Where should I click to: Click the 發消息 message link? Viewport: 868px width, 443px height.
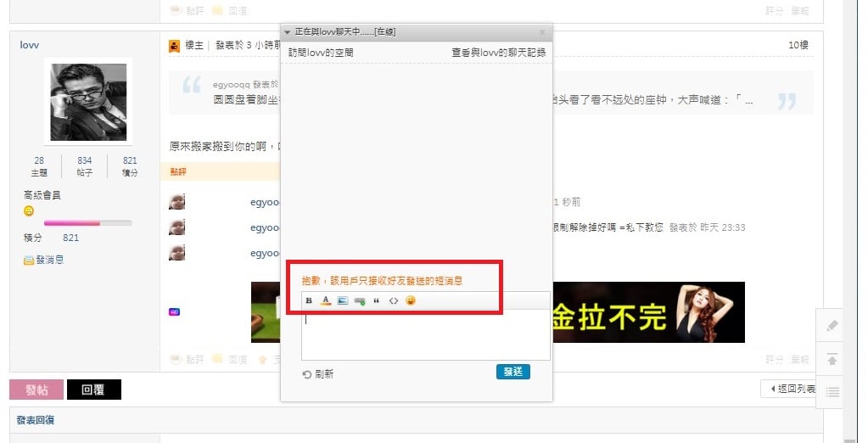click(44, 260)
